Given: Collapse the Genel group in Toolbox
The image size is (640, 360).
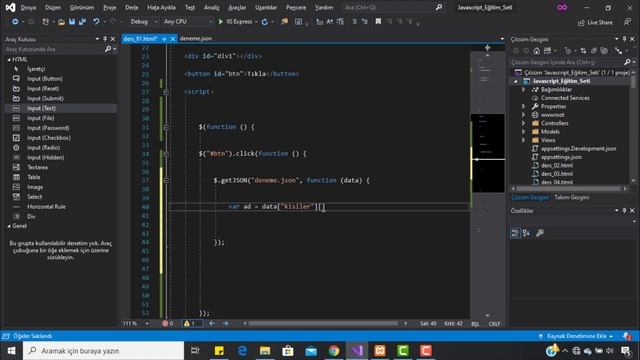Looking at the screenshot, I should (x=9, y=226).
